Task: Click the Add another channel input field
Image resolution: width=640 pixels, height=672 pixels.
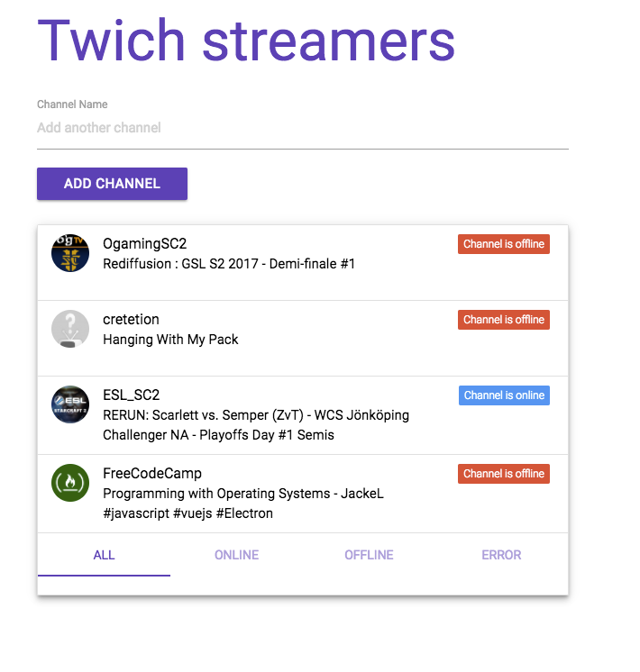Action: point(303,128)
